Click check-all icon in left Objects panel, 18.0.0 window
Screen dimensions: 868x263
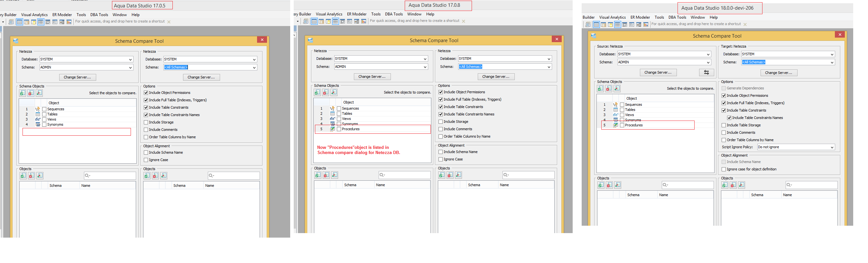click(x=601, y=185)
